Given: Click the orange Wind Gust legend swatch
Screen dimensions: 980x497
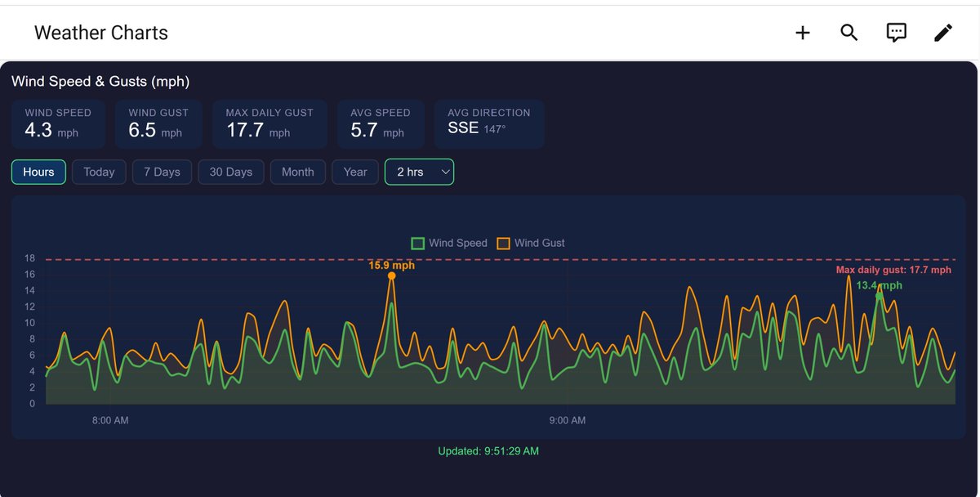Looking at the screenshot, I should [503, 243].
